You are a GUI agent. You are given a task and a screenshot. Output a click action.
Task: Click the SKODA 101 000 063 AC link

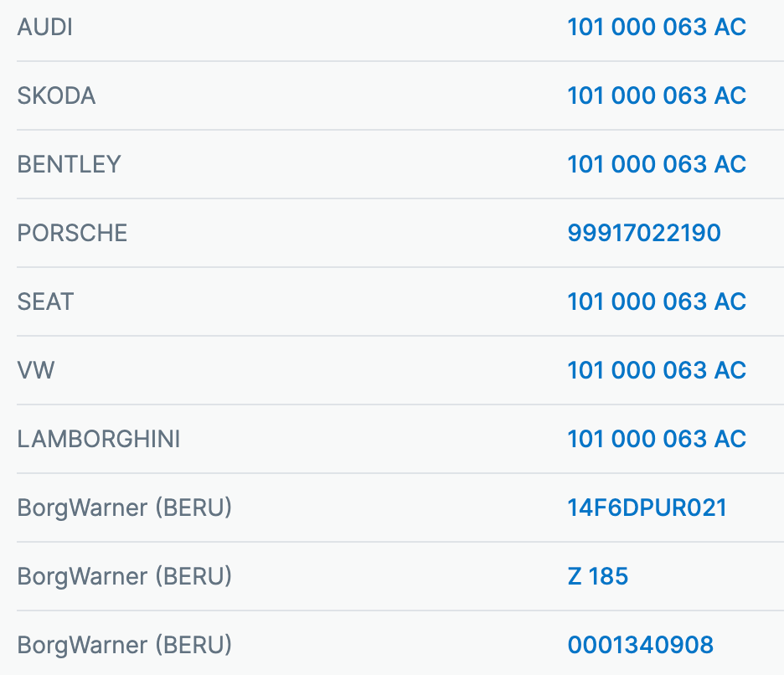[x=656, y=96]
